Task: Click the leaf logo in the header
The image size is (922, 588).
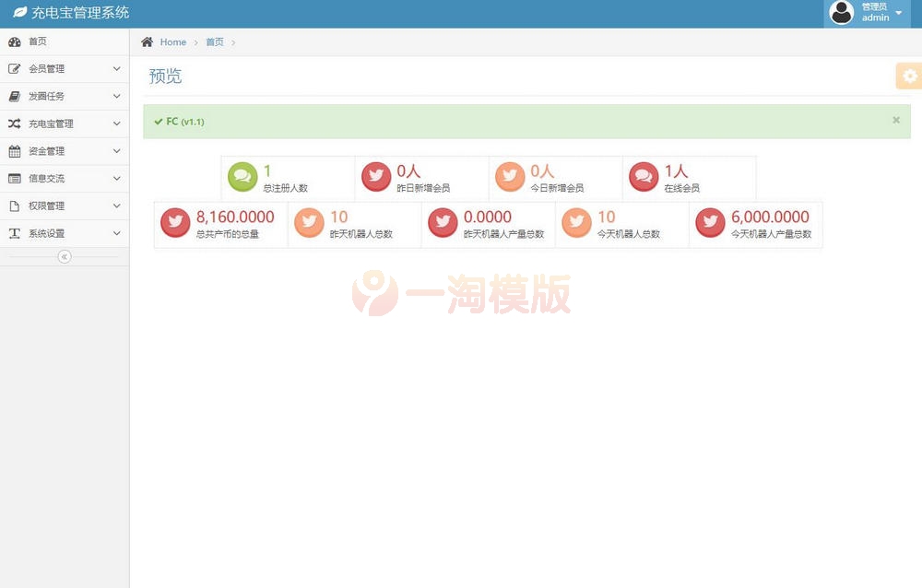Action: 20,12
